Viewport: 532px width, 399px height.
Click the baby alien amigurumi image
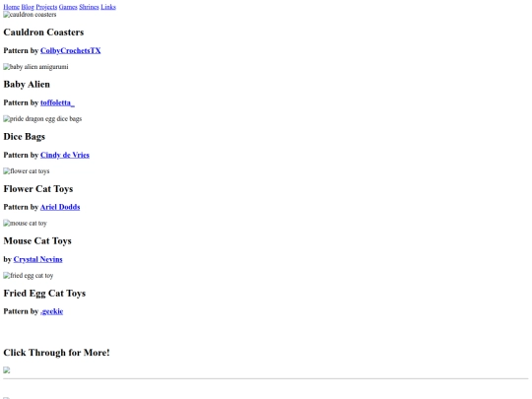tap(35, 67)
